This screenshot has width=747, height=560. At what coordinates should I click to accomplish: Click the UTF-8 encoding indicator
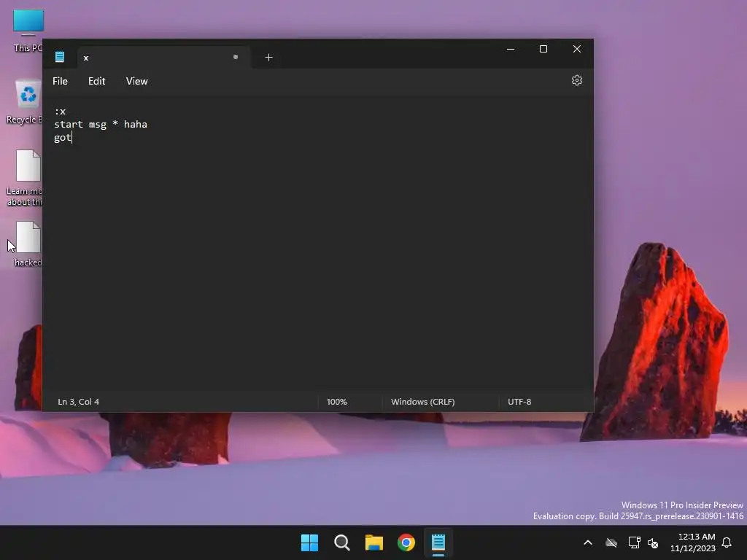point(519,402)
